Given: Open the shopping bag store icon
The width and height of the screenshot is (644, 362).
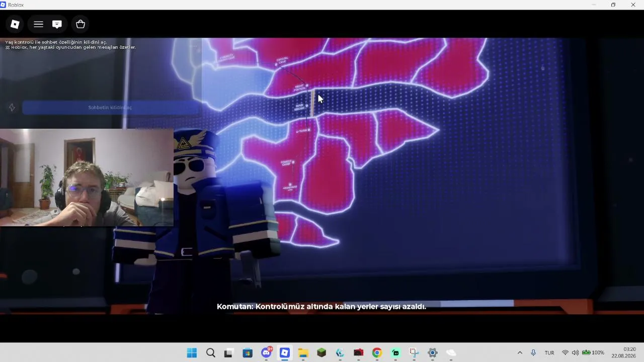Looking at the screenshot, I should pos(80,24).
